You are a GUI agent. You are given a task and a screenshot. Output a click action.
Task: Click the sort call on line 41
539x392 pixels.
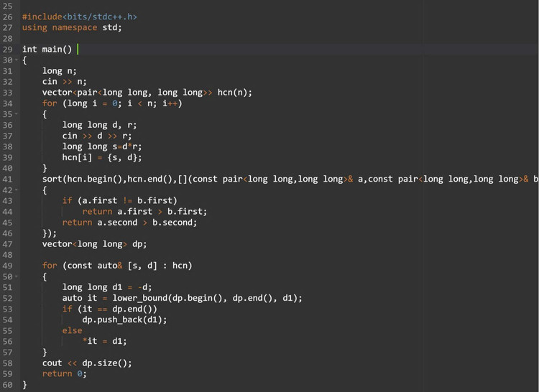pyautogui.click(x=52, y=179)
